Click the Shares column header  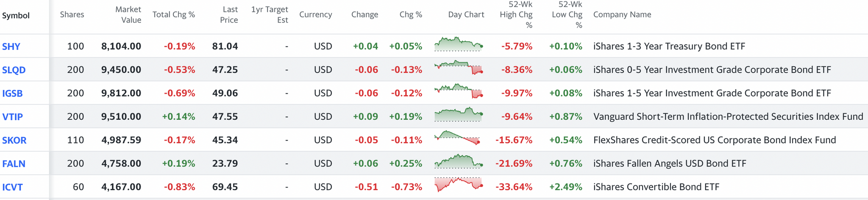[x=72, y=15]
